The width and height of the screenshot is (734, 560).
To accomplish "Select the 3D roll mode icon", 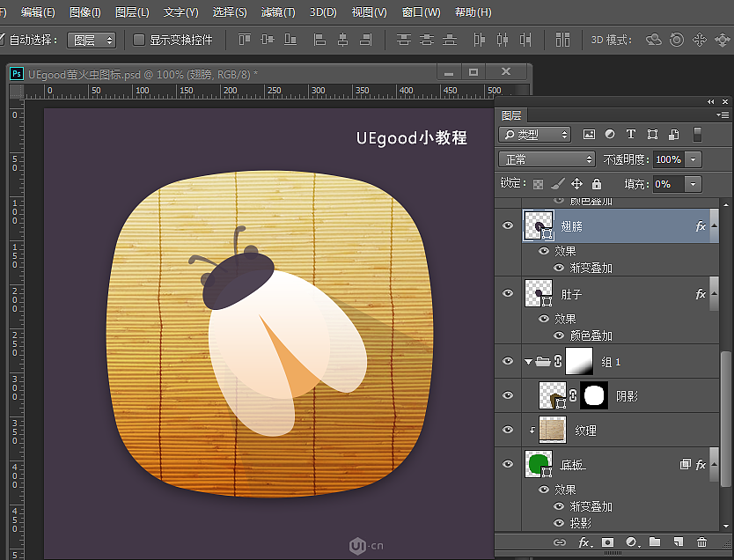I will tap(677, 40).
